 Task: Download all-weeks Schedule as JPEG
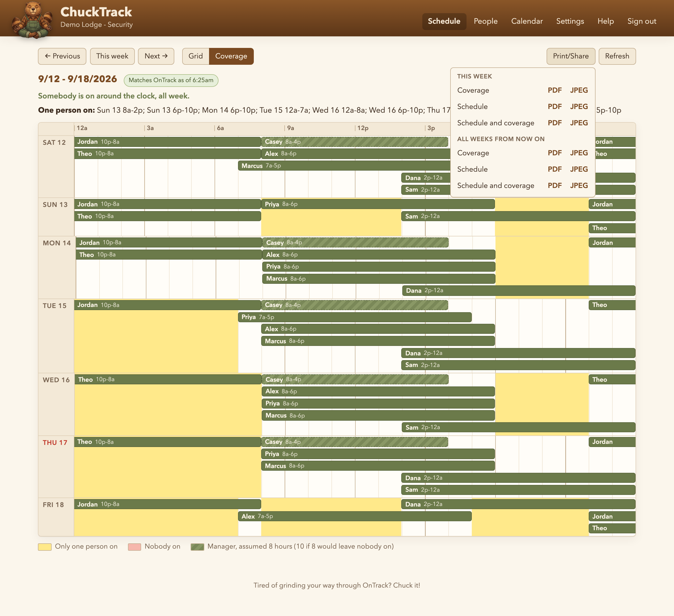579,170
